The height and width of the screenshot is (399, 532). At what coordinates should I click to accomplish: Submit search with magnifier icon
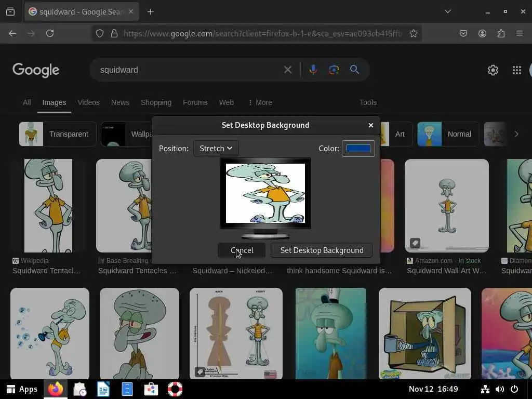pyautogui.click(x=354, y=70)
